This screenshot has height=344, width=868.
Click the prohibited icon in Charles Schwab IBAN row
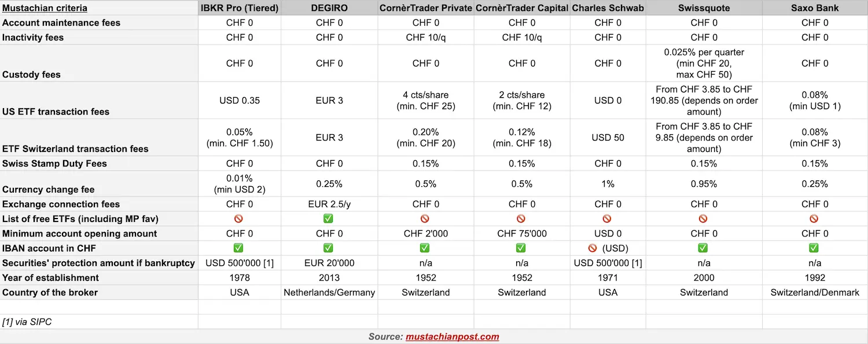tap(593, 248)
